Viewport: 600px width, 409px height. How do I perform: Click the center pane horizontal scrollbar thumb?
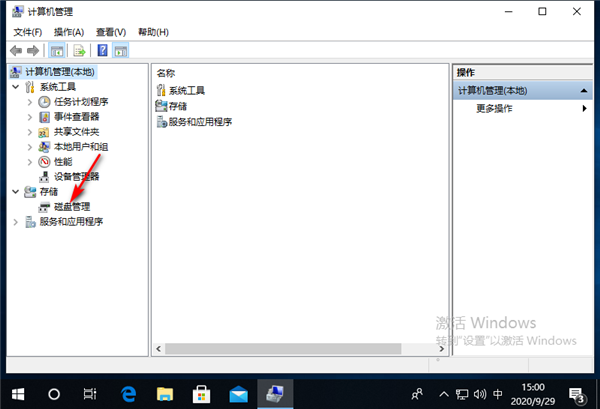point(283,349)
